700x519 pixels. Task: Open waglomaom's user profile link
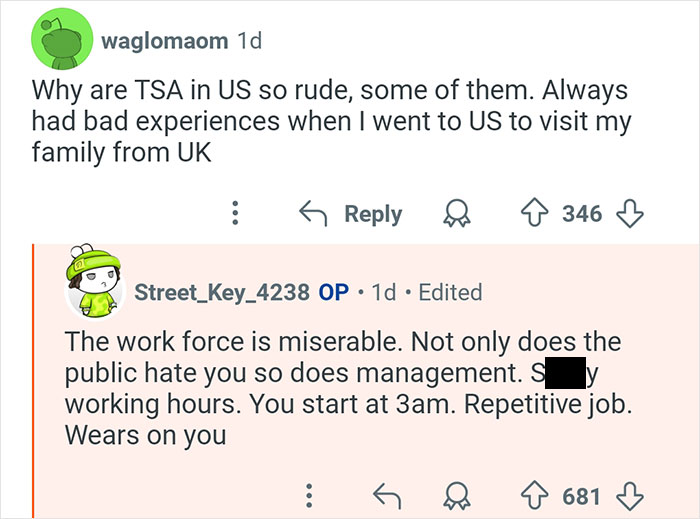point(164,42)
